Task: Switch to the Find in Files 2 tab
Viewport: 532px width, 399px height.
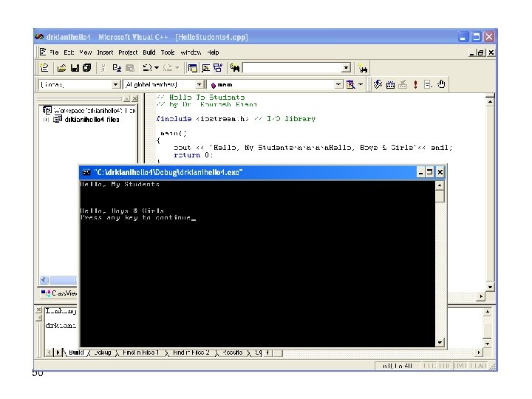Action: (191, 352)
